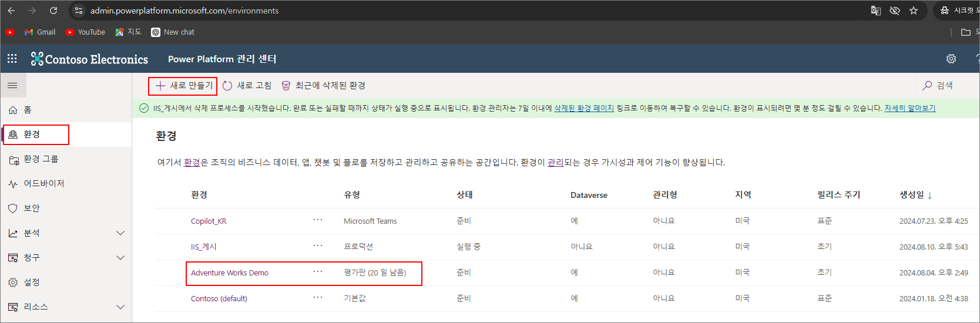Click the 검색 search icon

[x=927, y=86]
